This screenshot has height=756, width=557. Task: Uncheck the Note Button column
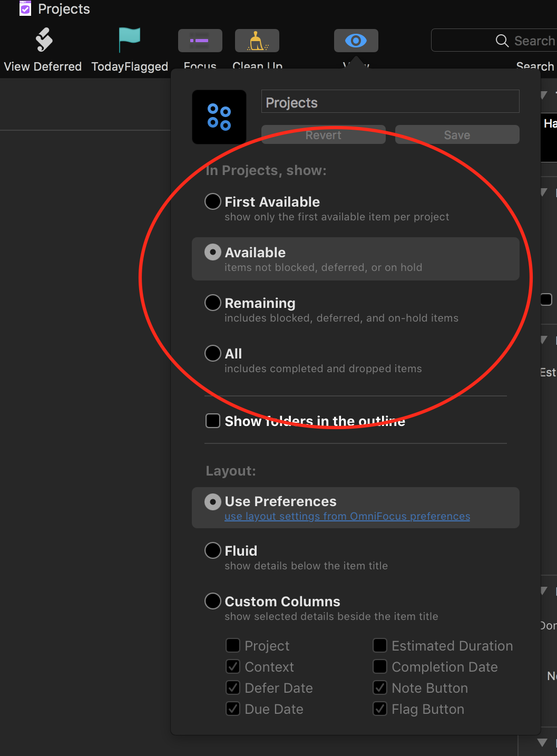coord(380,687)
